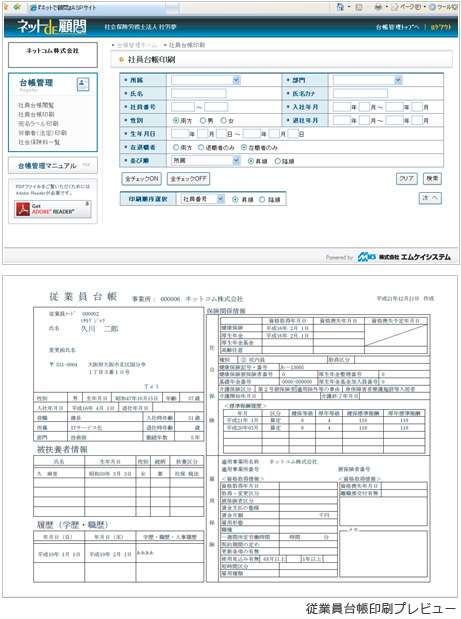Open the browser ツール menu
Image resolution: width=461 pixels, height=619 pixels.
tap(443, 7)
